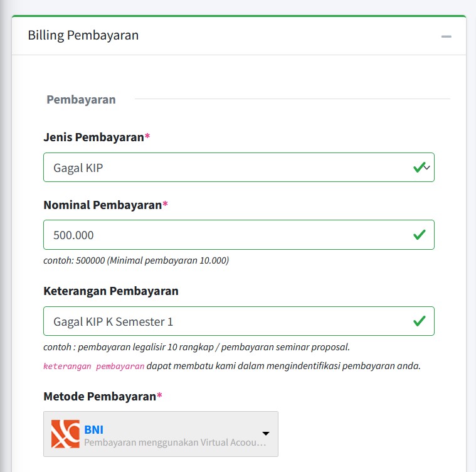The width and height of the screenshot is (476, 472).
Task: Open the Jenis Pembayaran dropdown showing Gagal KIP
Action: click(226, 168)
